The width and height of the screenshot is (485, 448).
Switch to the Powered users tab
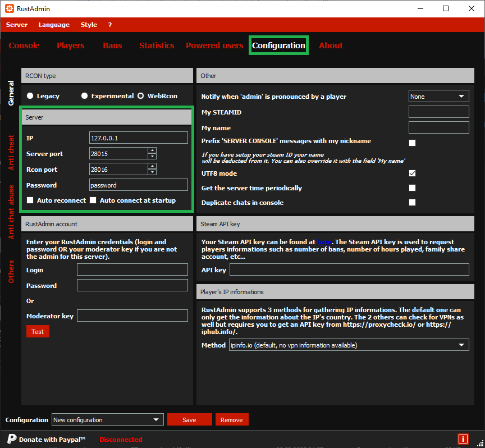pos(214,45)
